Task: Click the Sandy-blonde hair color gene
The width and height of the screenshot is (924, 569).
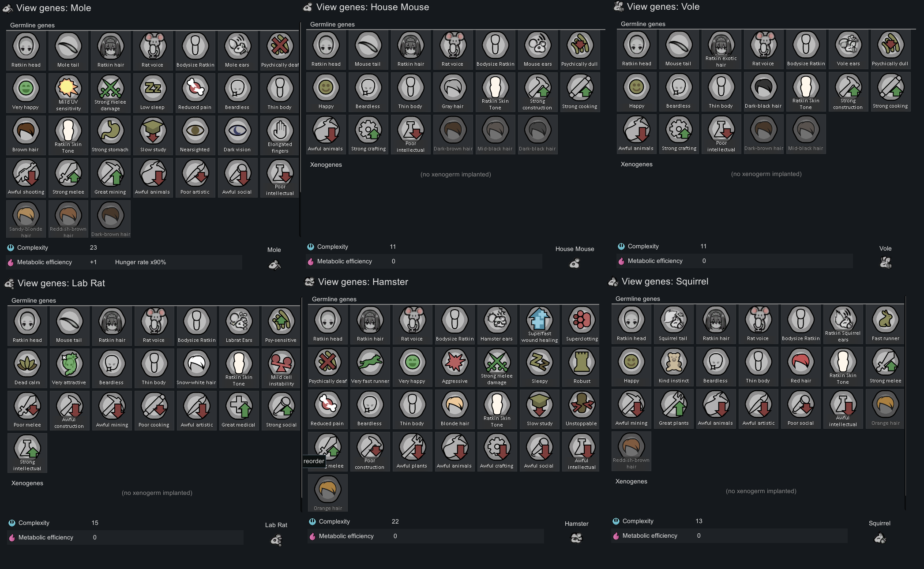Action: click(x=26, y=216)
